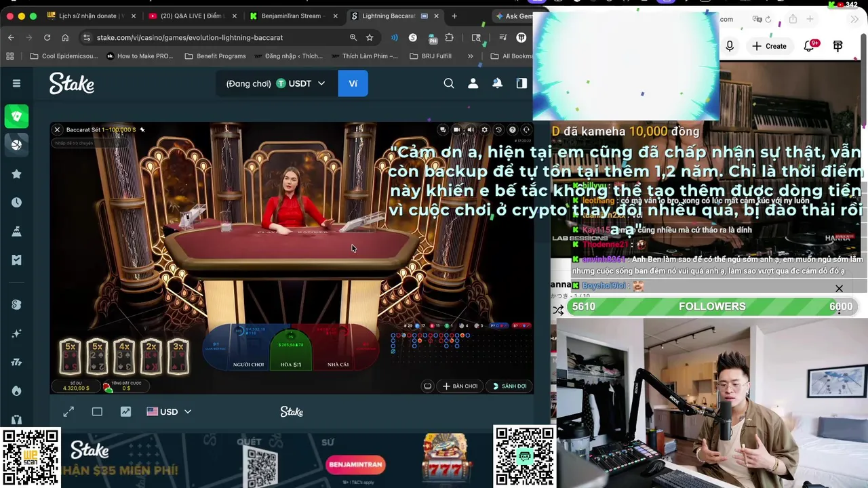This screenshot has width=868, height=488.
Task: Expand game to fullscreen arrows icon
Action: 68,411
